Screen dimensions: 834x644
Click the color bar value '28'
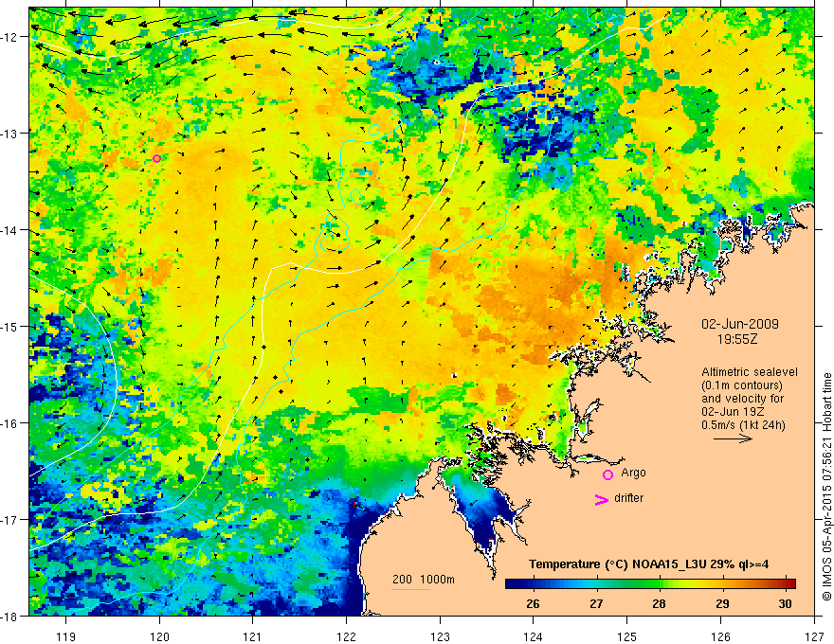[659, 603]
